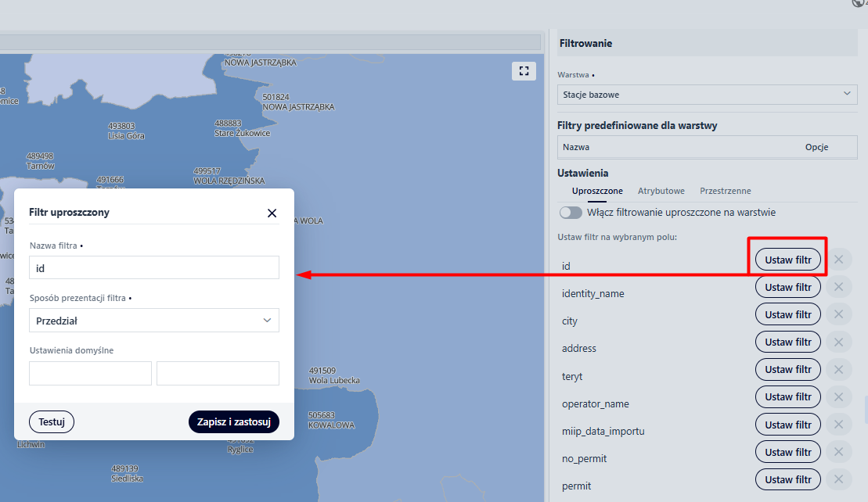The width and height of the screenshot is (868, 502).
Task: Click X icon beside address field
Action: (x=838, y=342)
